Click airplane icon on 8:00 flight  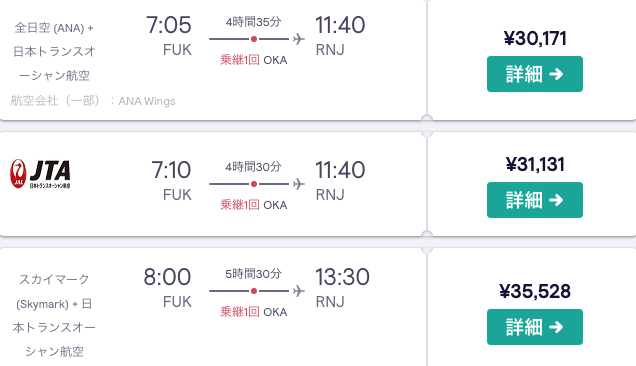coord(299,291)
